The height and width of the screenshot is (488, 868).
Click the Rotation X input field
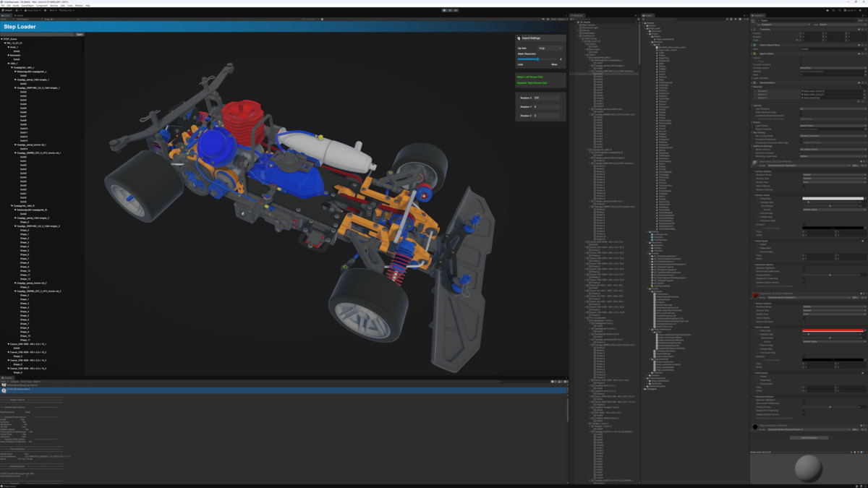click(547, 98)
